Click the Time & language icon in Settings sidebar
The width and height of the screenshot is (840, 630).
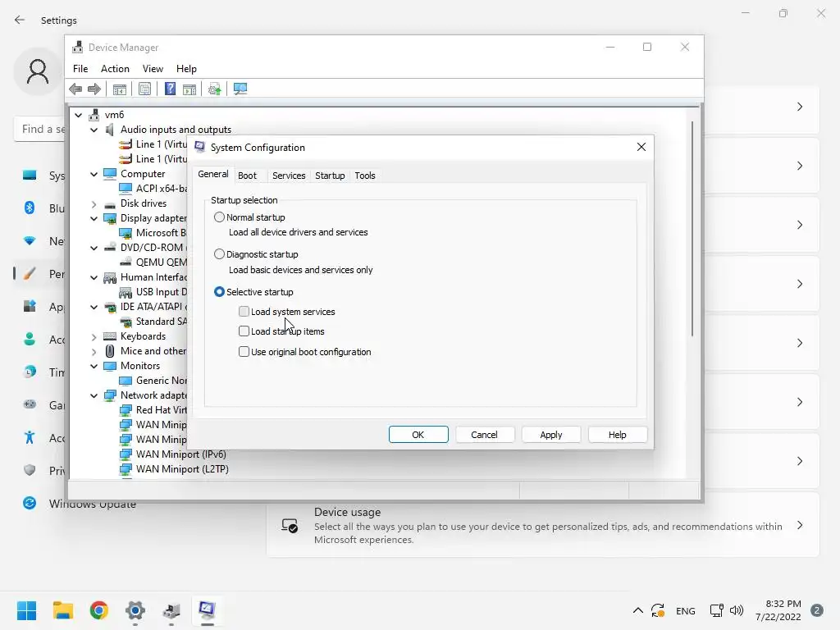[x=30, y=372]
